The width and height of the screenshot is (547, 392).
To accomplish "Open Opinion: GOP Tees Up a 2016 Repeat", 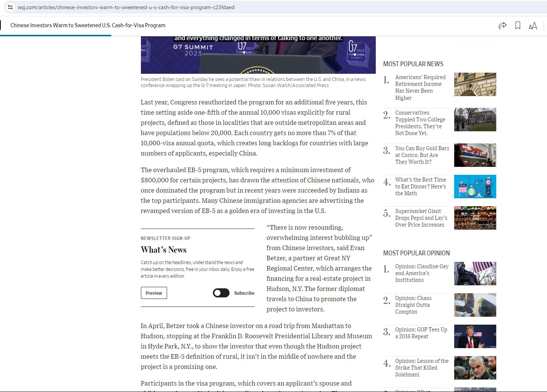I will point(421,333).
